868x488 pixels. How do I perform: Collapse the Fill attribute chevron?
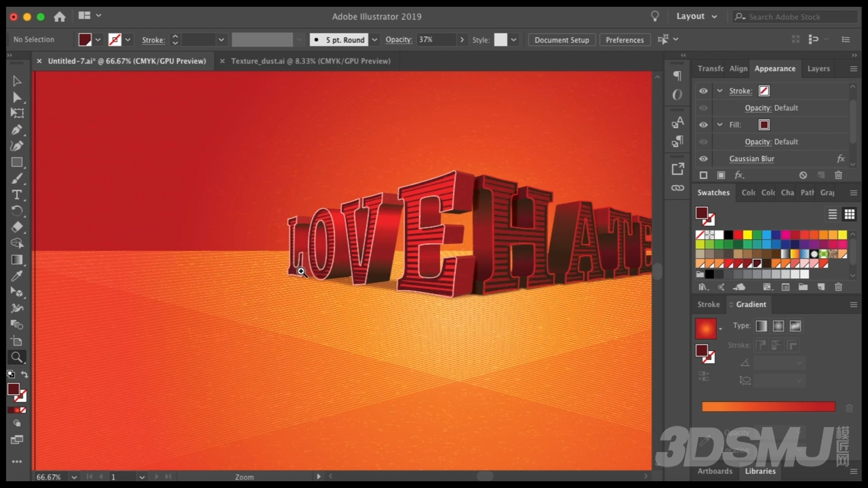pos(719,125)
